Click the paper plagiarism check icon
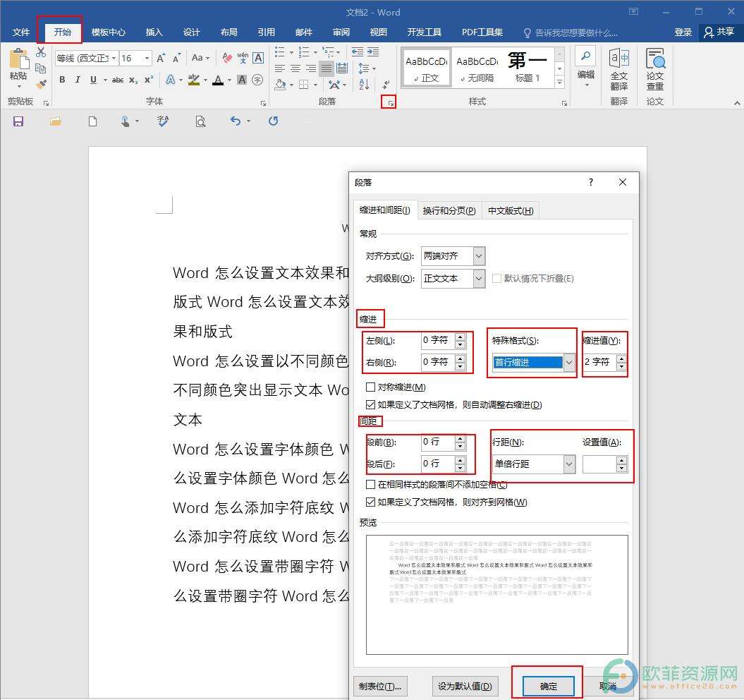 pyautogui.click(x=655, y=69)
